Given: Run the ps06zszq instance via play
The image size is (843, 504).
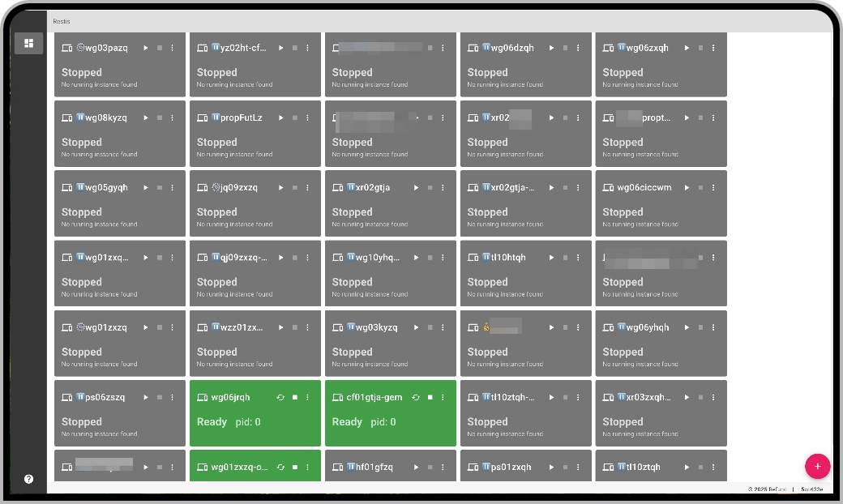Looking at the screenshot, I should (x=146, y=398).
